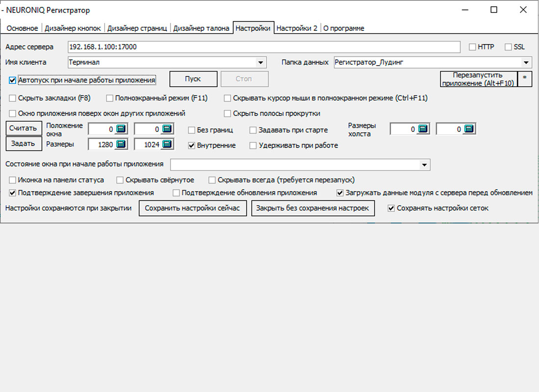
Task: Click 'Терминал' text in client name box
Action: 84,62
